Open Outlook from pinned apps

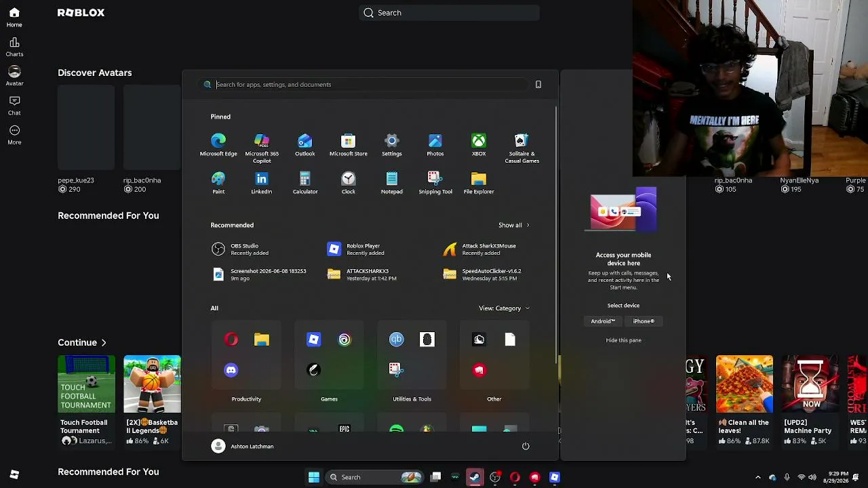pyautogui.click(x=305, y=145)
